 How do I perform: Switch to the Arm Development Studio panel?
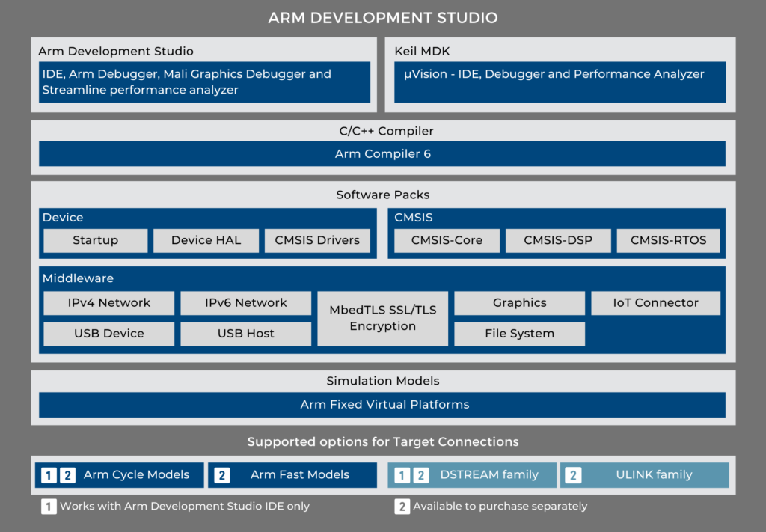203,82
